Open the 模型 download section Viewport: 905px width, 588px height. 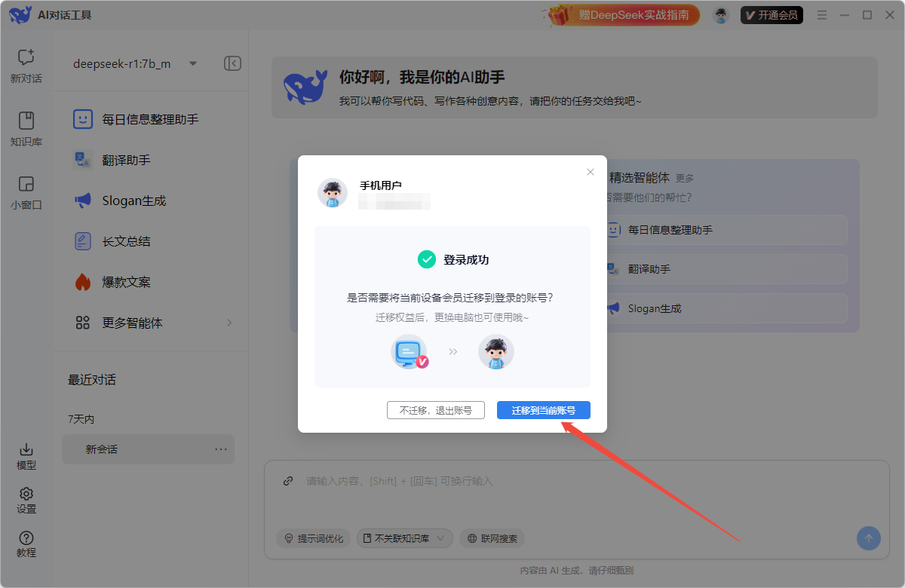[x=26, y=456]
